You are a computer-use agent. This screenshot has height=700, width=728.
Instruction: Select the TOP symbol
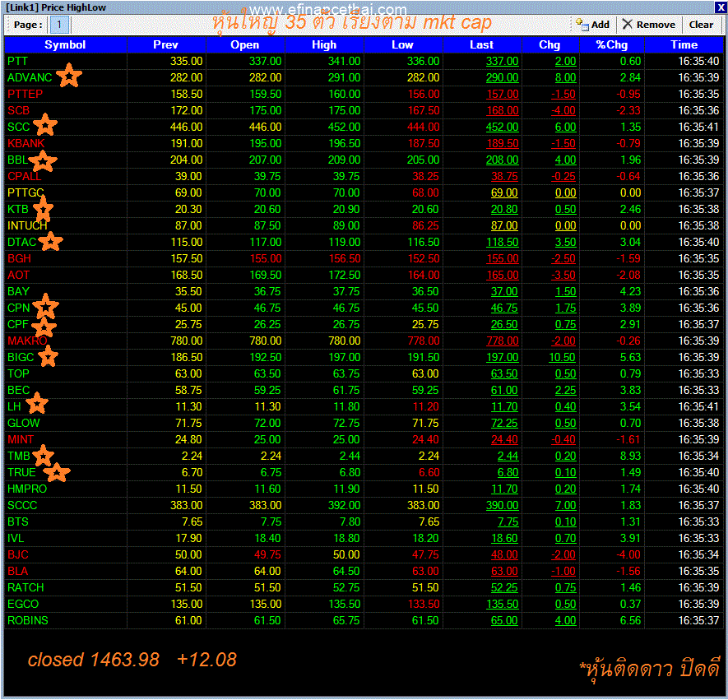coord(19,374)
